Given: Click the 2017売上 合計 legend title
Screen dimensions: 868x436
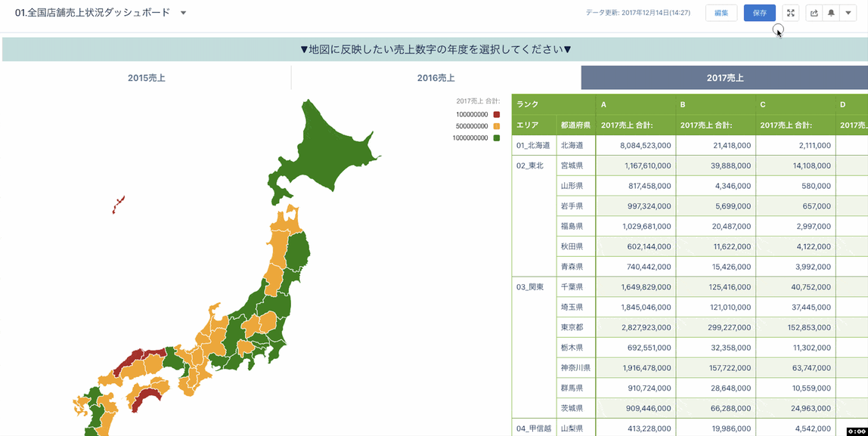Looking at the screenshot, I should 479,100.
